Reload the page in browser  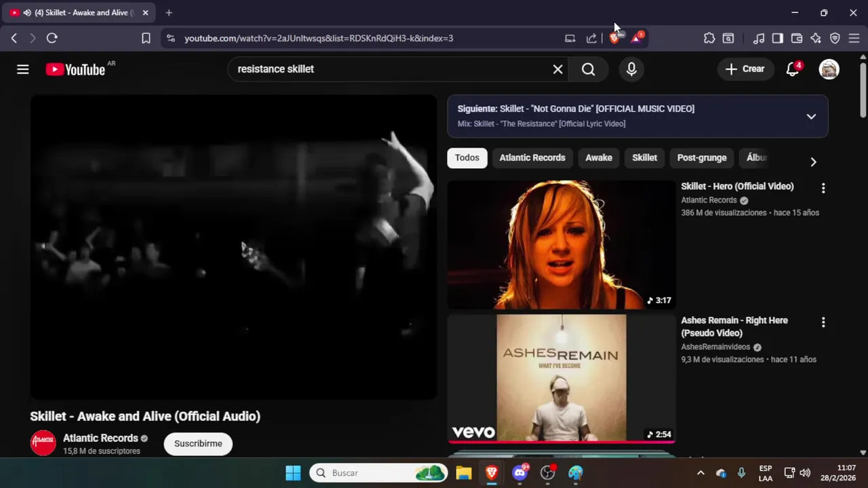(x=52, y=38)
